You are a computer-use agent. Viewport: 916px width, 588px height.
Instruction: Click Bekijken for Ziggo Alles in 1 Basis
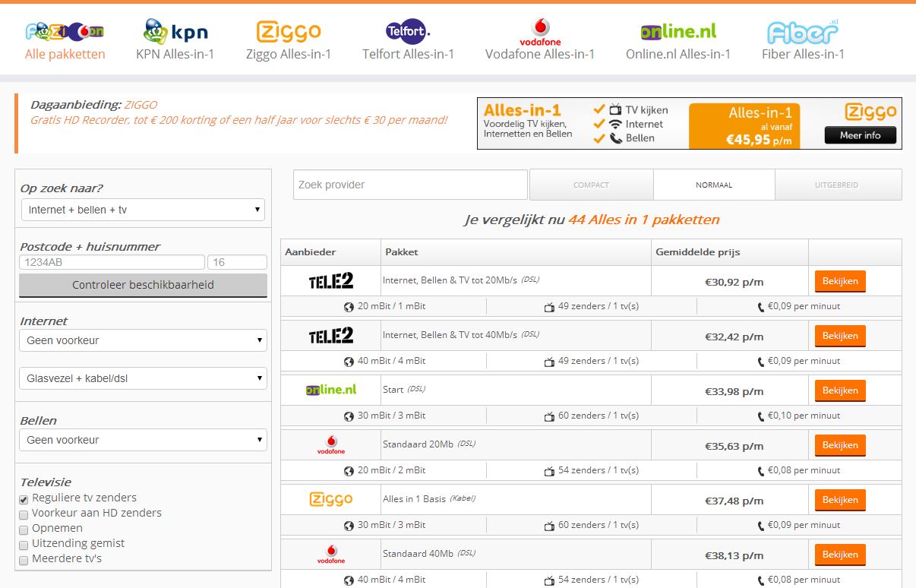click(840, 500)
